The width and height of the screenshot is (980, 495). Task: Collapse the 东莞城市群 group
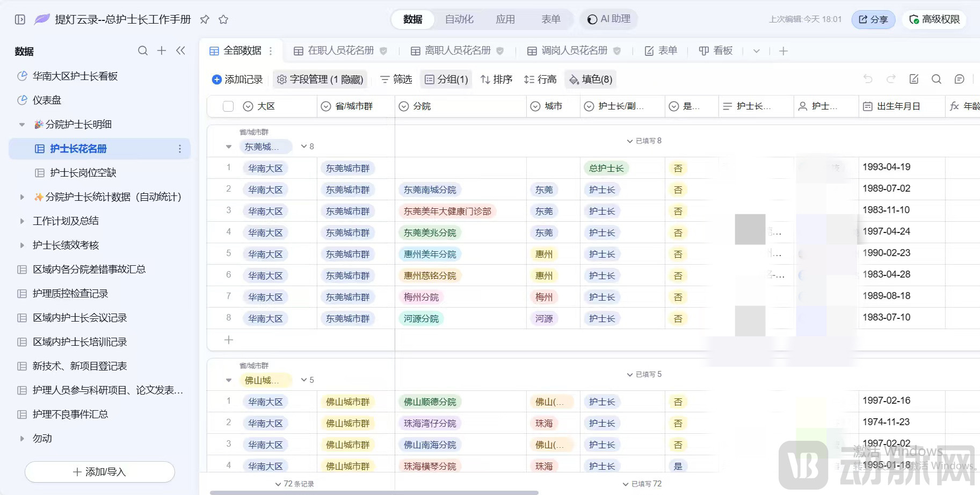click(x=228, y=146)
